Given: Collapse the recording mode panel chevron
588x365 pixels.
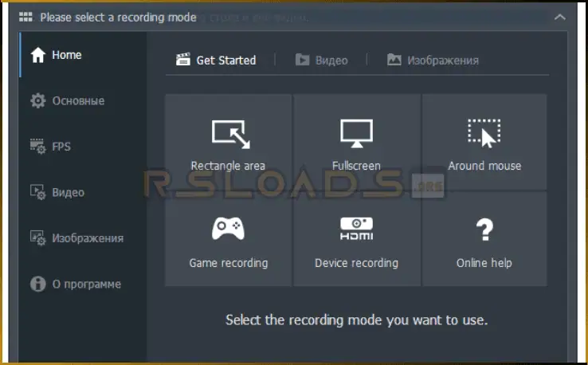Looking at the screenshot, I should pyautogui.click(x=560, y=18).
